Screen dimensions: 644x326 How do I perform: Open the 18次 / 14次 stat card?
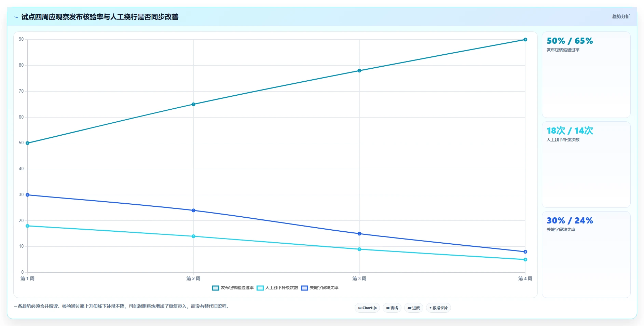(586, 164)
